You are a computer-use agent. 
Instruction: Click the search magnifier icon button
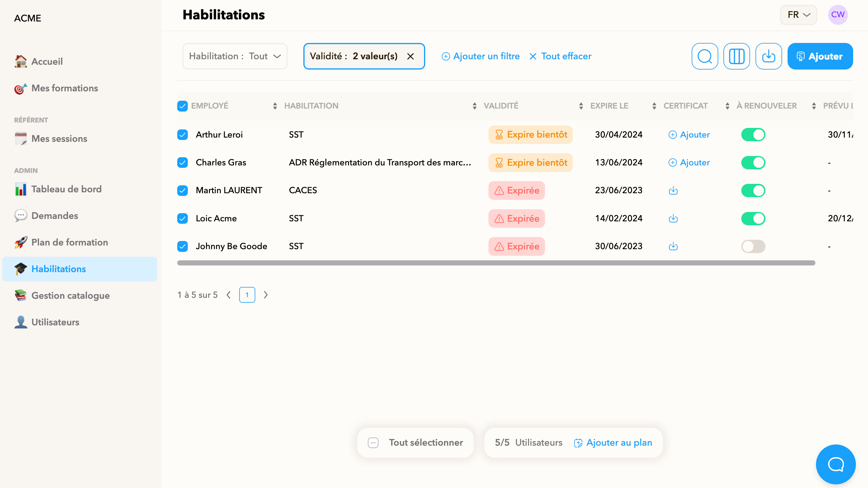tap(704, 56)
